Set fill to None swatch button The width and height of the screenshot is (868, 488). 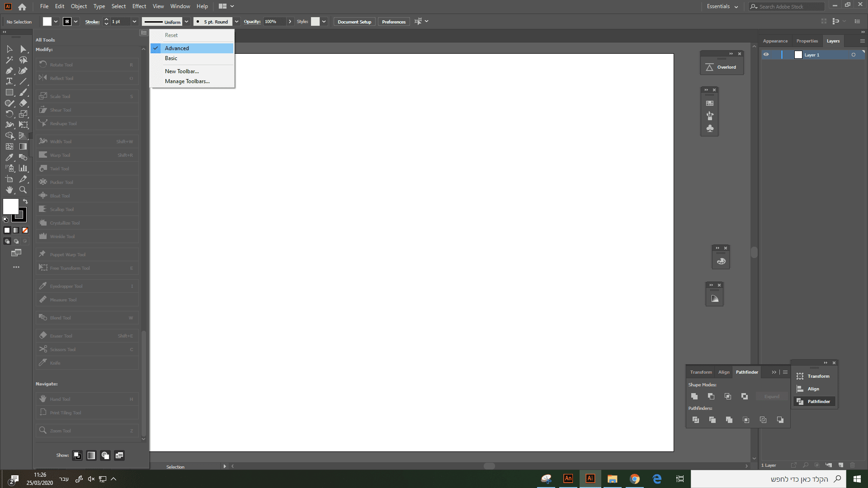coord(25,230)
